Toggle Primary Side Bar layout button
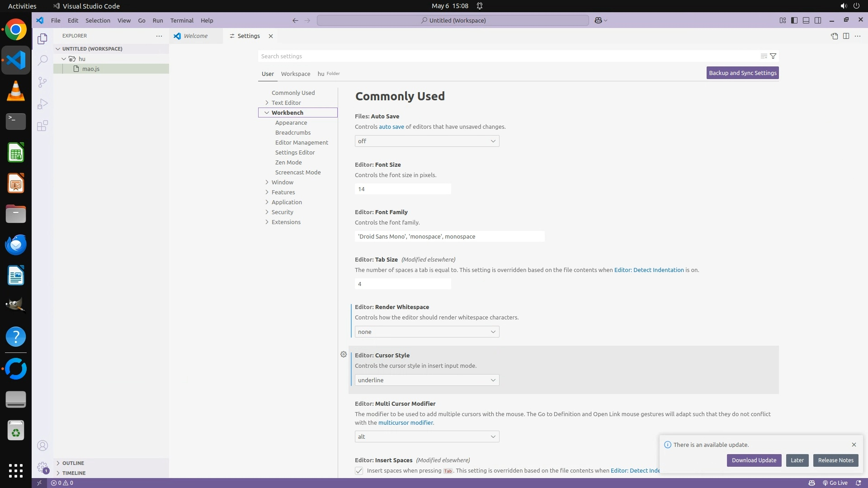This screenshot has width=868, height=488. [x=794, y=20]
